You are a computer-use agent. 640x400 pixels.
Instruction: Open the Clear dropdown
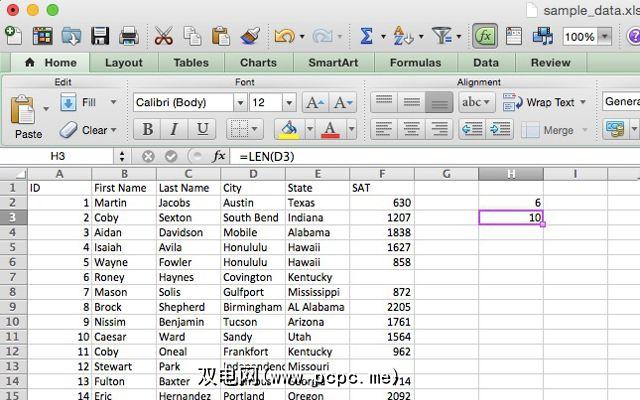click(x=114, y=130)
